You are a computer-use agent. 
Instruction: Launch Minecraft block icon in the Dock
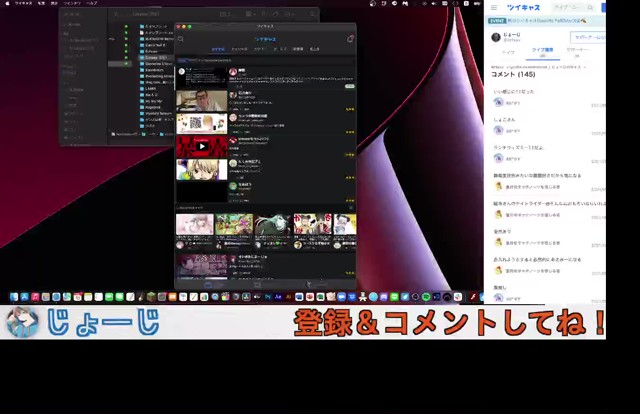point(151,297)
